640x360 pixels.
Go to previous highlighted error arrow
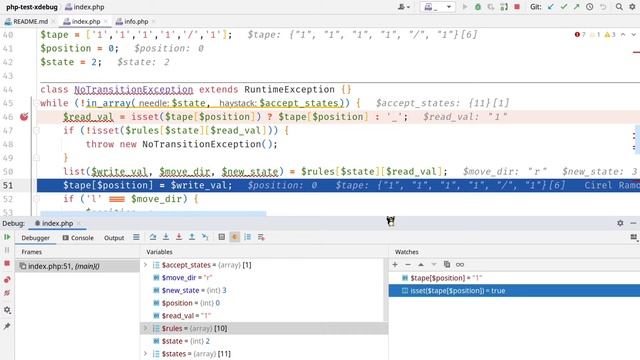pos(623,35)
